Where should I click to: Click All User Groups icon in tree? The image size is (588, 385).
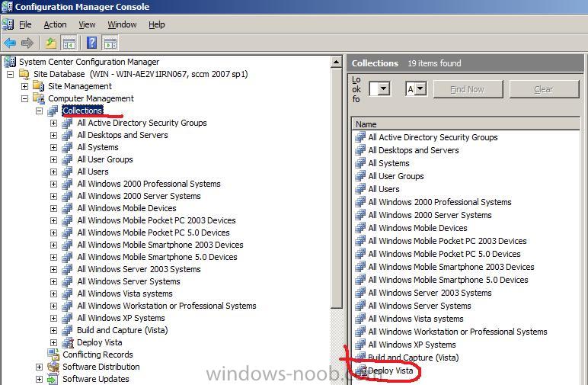(68, 159)
